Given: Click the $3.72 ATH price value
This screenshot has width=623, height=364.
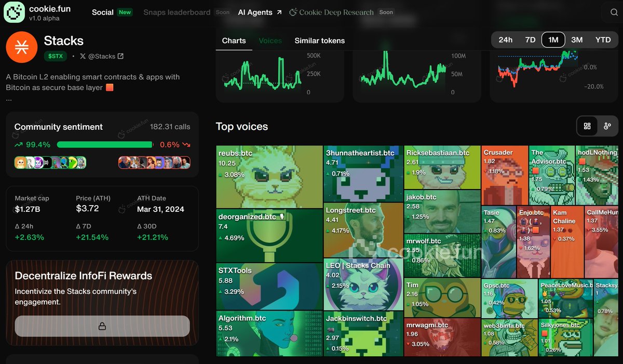Looking at the screenshot, I should point(87,209).
